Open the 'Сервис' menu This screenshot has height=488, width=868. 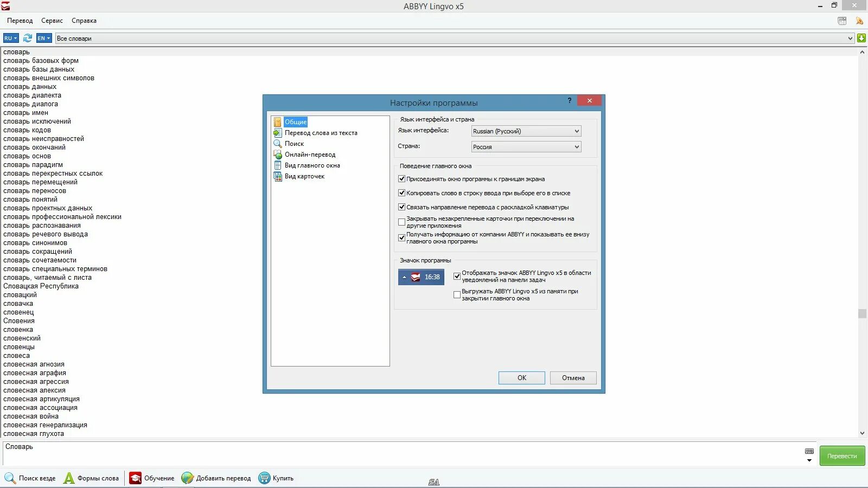pos(52,21)
